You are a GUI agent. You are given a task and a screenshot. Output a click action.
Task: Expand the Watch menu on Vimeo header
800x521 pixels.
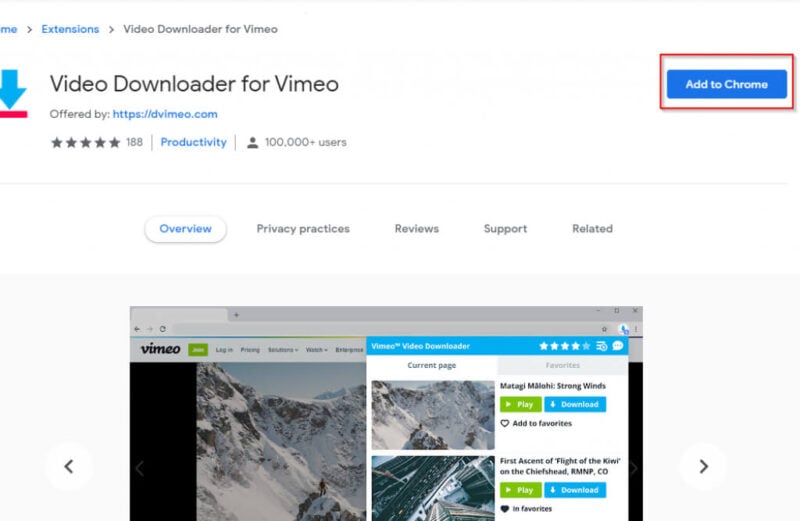click(x=316, y=350)
